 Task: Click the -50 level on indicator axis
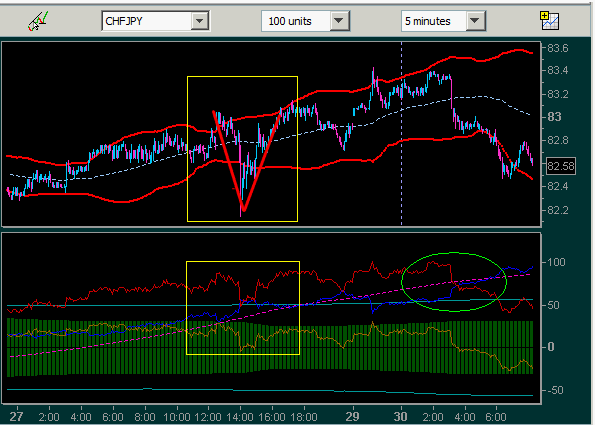click(x=555, y=390)
